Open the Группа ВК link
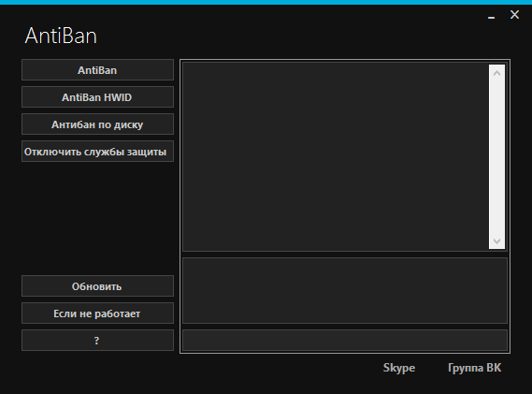Image resolution: width=532 pixels, height=394 pixels. tap(474, 368)
